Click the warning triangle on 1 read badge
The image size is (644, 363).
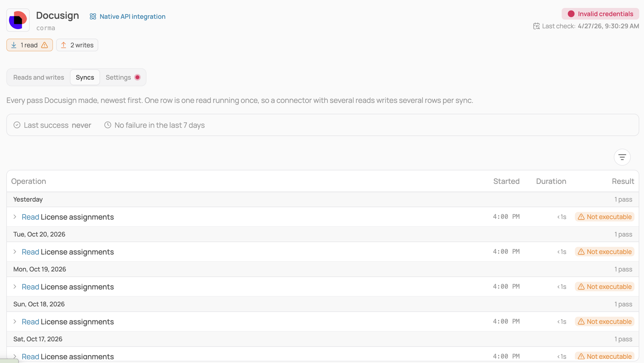(44, 45)
